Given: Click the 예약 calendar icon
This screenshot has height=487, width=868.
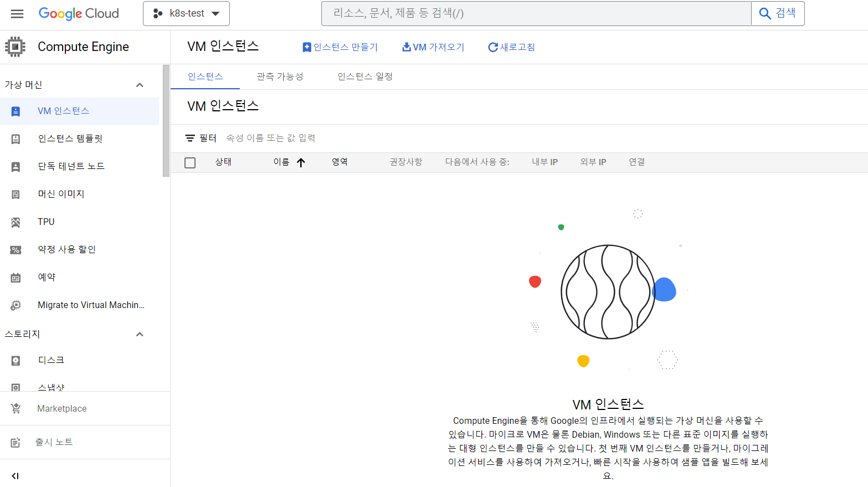Looking at the screenshot, I should [x=16, y=278].
